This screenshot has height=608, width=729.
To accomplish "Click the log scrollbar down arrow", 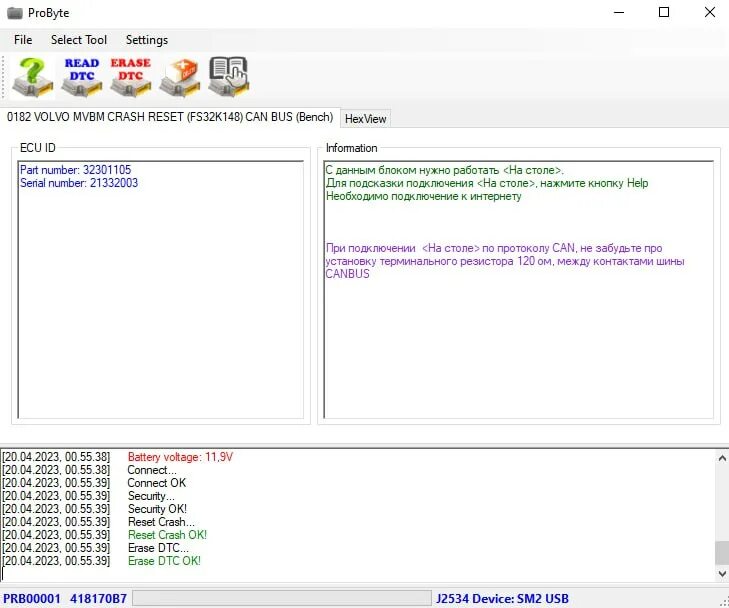I will tap(722, 574).
